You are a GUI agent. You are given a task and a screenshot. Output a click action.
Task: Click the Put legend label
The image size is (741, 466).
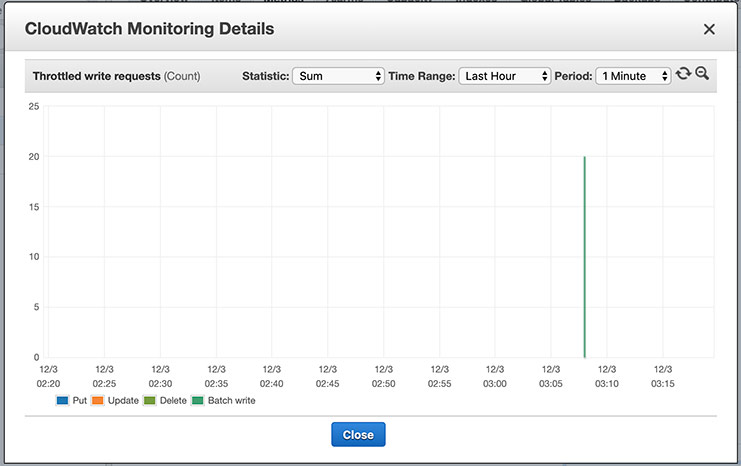click(79, 401)
